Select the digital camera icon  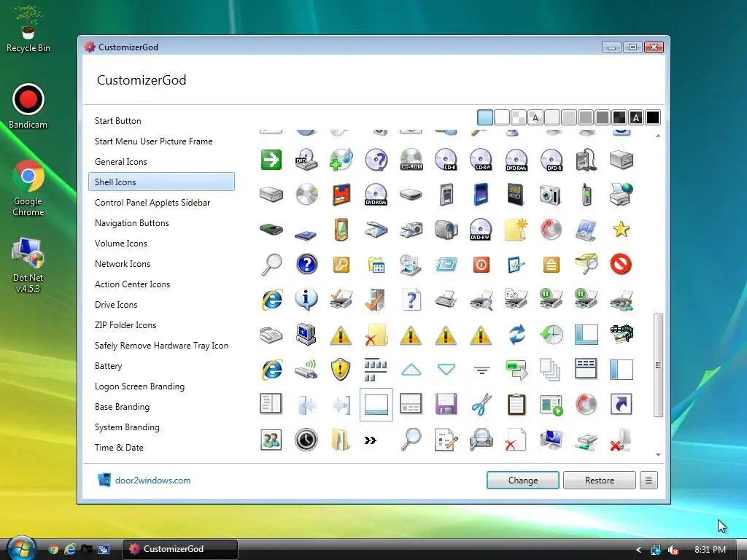550,195
